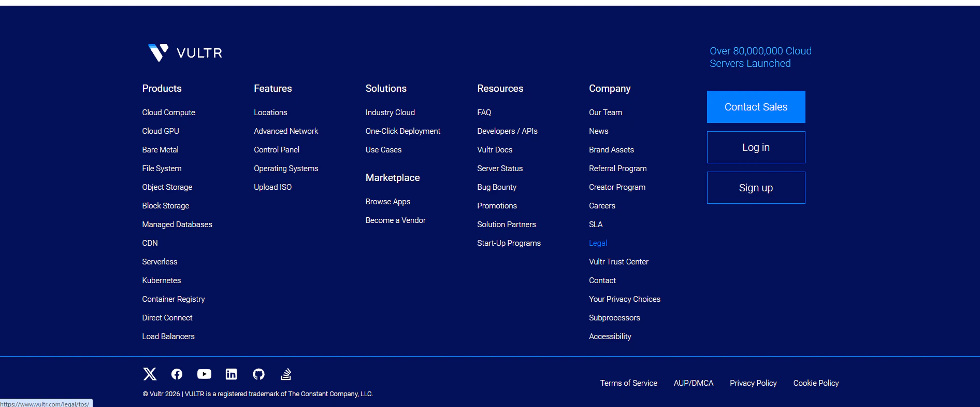
Task: Go to Control Panel feature page
Action: pos(277,150)
